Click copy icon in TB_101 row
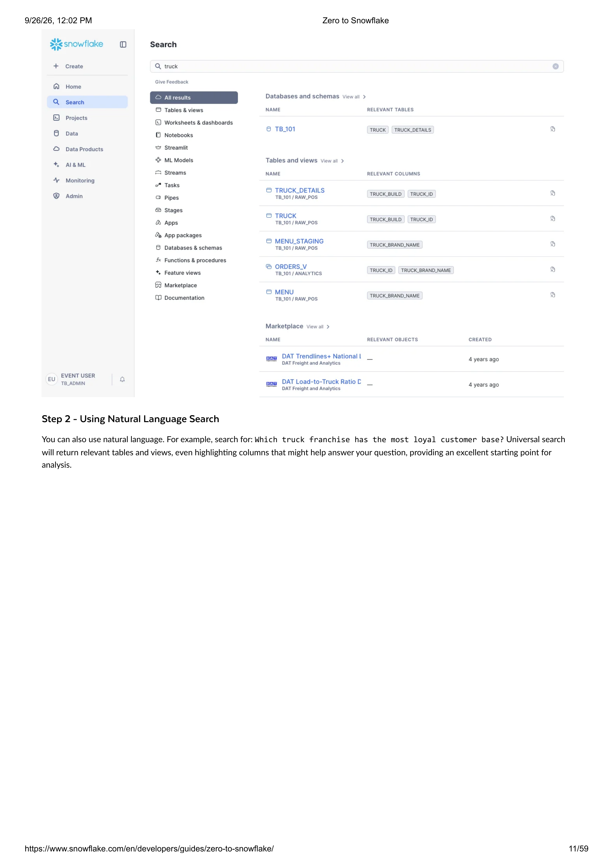Image resolution: width=613 pixels, height=868 pixels. click(553, 129)
